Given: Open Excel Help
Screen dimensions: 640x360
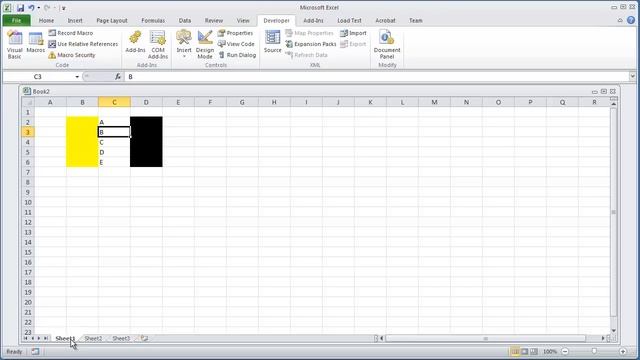Looking at the screenshot, I should [x=631, y=20].
